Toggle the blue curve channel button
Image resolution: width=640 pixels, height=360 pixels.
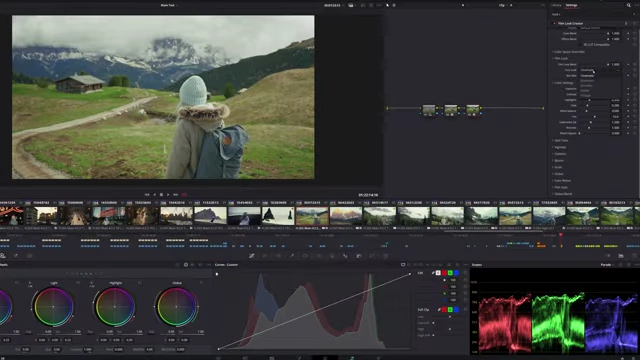point(456,273)
